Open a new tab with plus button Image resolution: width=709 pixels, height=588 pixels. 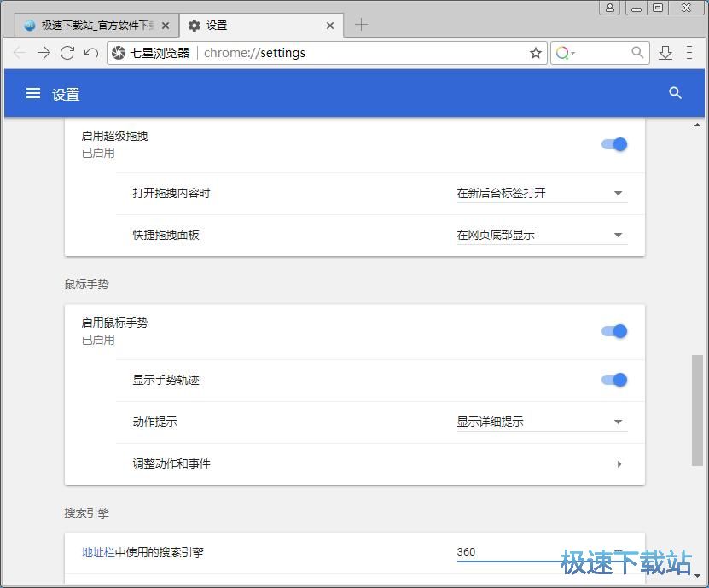[x=361, y=25]
